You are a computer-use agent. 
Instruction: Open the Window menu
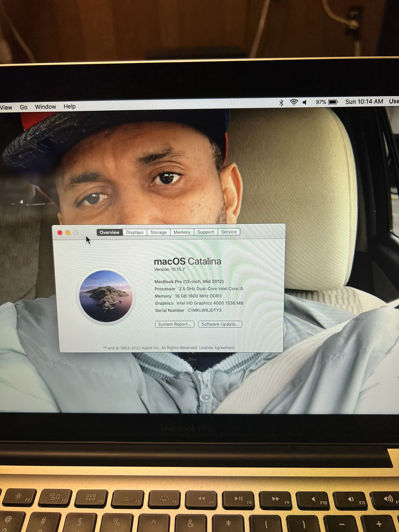pyautogui.click(x=45, y=107)
